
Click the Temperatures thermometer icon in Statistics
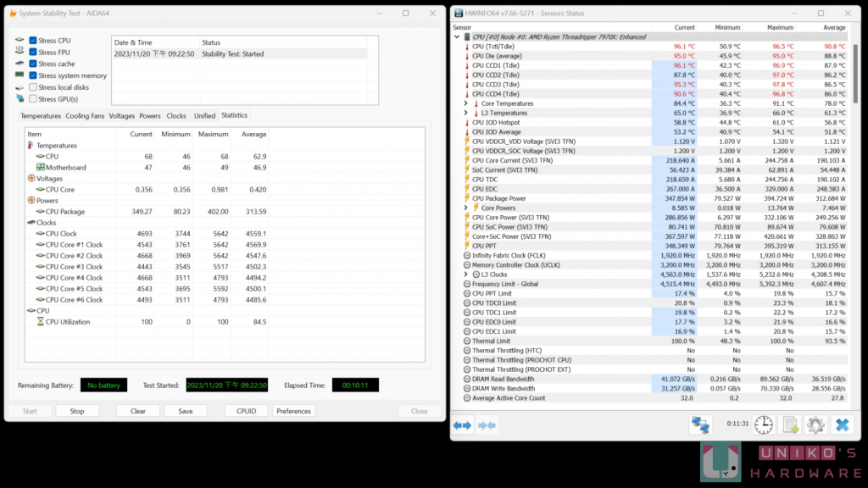click(x=31, y=146)
